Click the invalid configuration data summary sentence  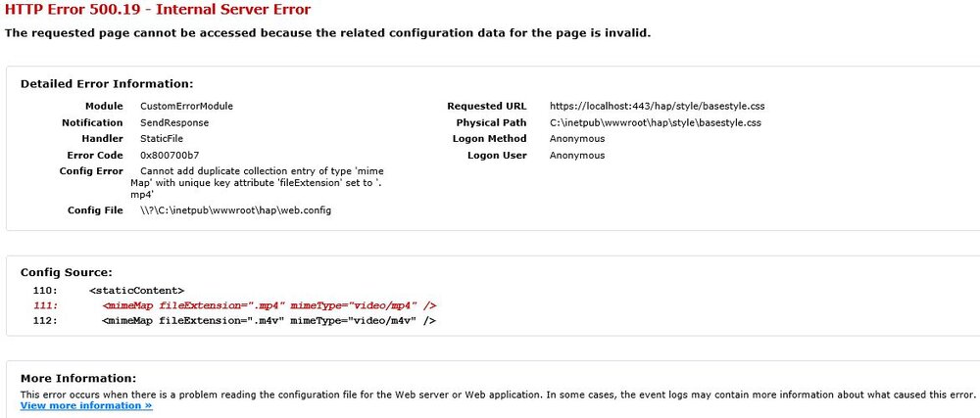pos(327,33)
